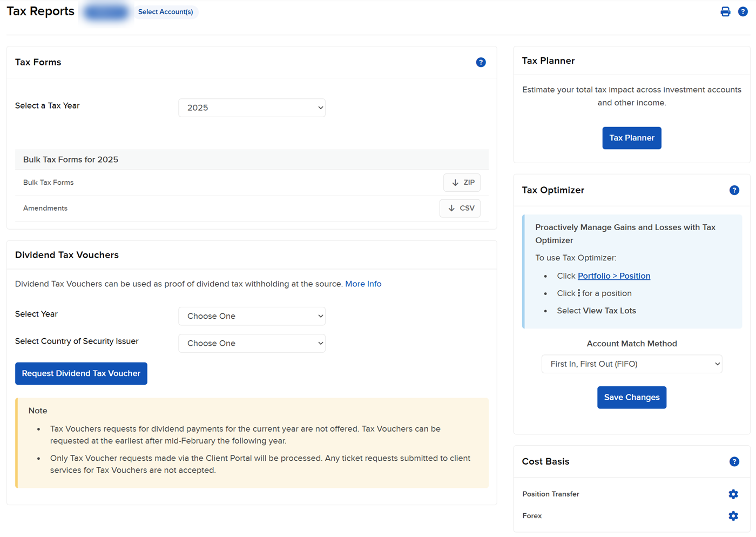Switch to the first account tab

click(x=106, y=11)
